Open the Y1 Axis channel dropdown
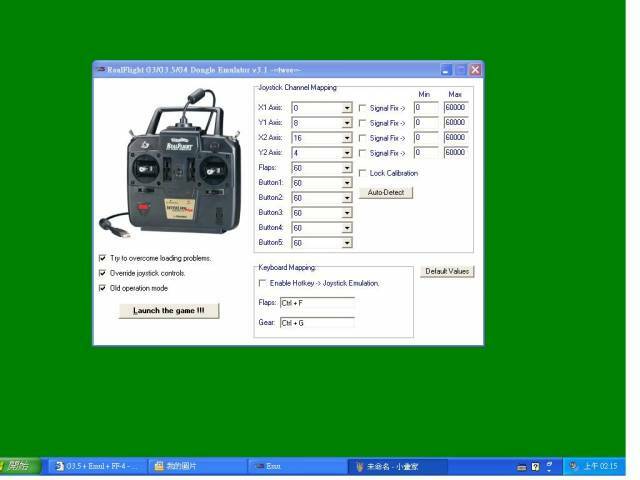 pyautogui.click(x=347, y=123)
